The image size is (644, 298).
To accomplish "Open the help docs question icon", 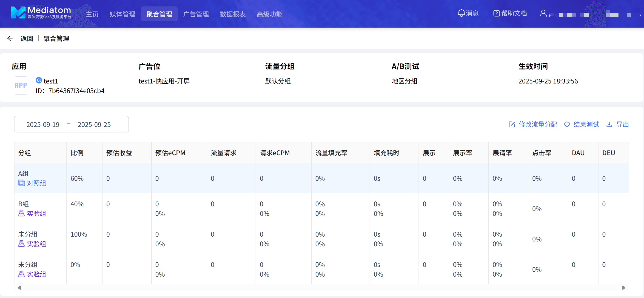I will [x=496, y=13].
